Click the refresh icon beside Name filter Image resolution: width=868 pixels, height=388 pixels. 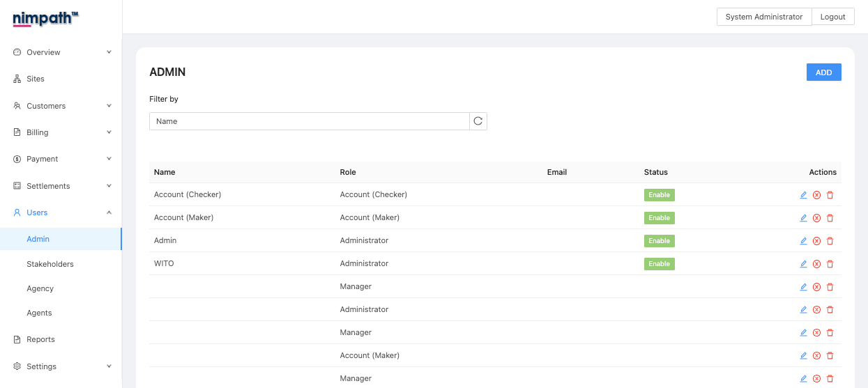[478, 121]
